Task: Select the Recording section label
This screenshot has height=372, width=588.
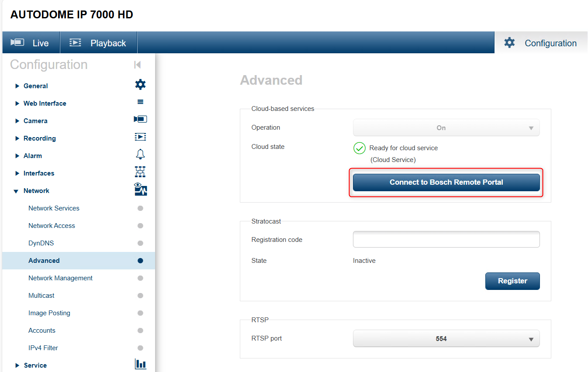Action: (x=40, y=138)
